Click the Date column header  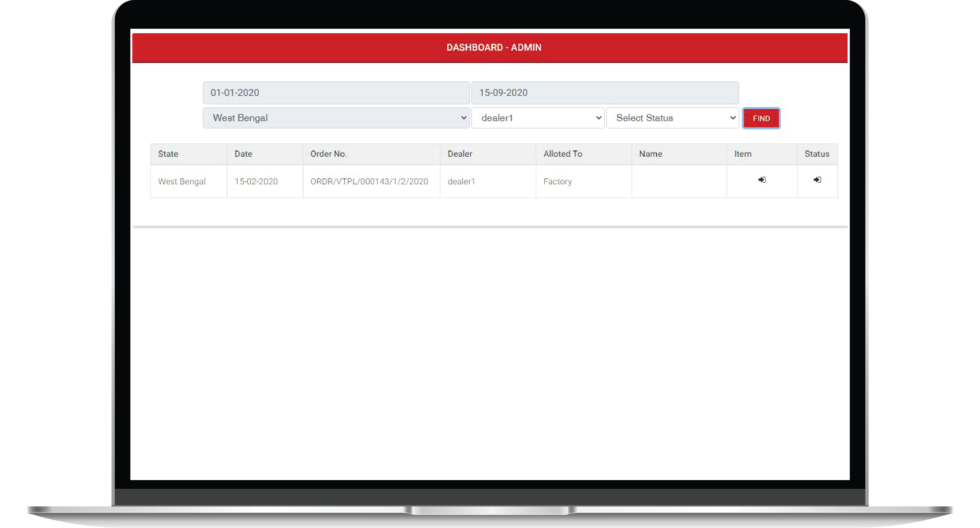pyautogui.click(x=243, y=154)
